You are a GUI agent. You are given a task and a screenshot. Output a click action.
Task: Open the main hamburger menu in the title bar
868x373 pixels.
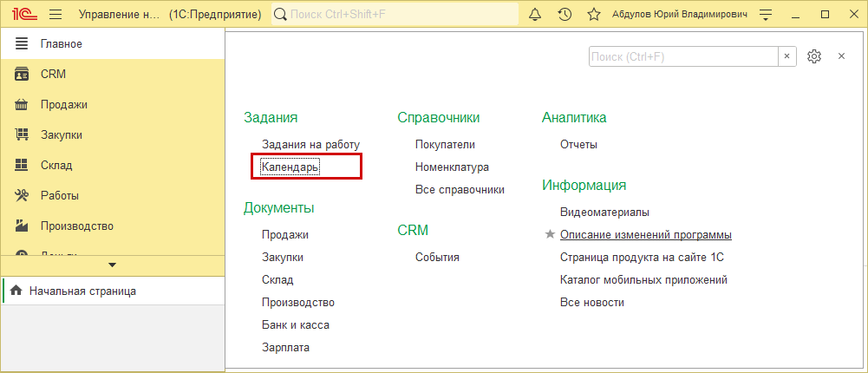pyautogui.click(x=55, y=15)
